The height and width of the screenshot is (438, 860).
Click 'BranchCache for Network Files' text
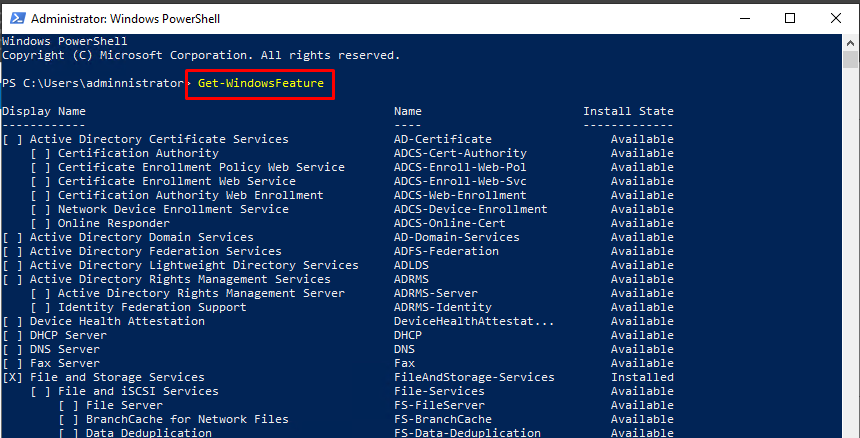187,419
